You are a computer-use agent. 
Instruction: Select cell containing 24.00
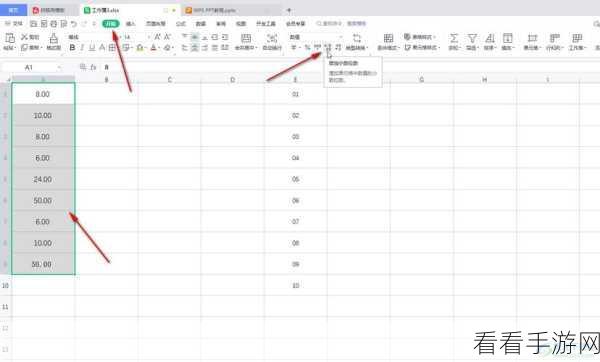coord(43,179)
